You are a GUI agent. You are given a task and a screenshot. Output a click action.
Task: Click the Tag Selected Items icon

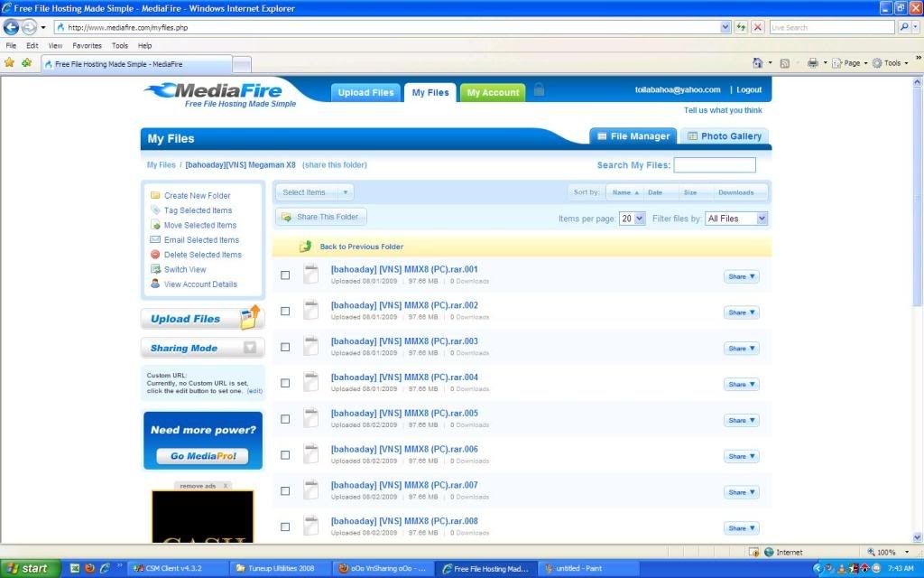(x=155, y=210)
